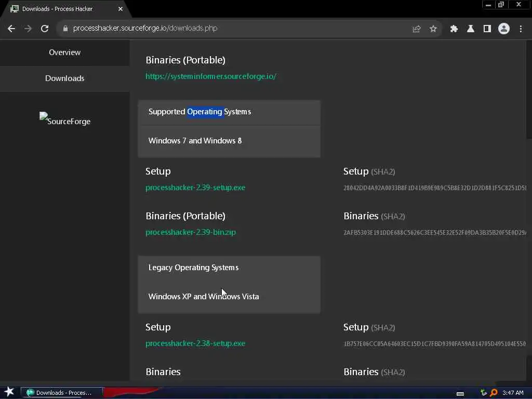Click the 2.38 Setup SHA2 hash starting 1B757E06
532x399 pixels.
click(435, 344)
